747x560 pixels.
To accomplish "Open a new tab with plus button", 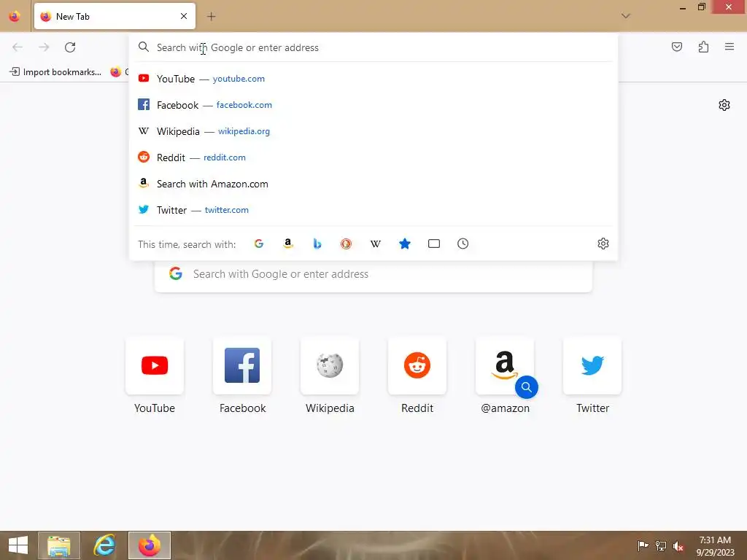I will 211,17.
